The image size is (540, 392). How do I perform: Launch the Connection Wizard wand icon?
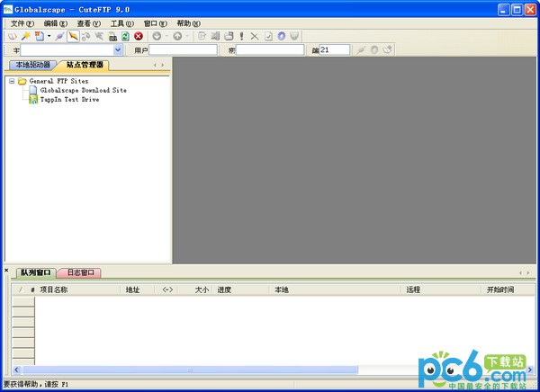pyautogui.click(x=26, y=36)
